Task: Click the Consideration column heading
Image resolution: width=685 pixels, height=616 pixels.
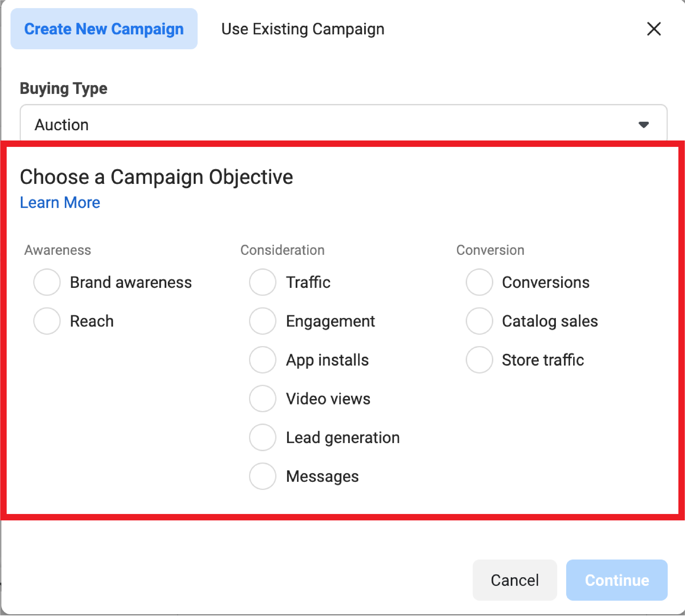Action: (282, 250)
